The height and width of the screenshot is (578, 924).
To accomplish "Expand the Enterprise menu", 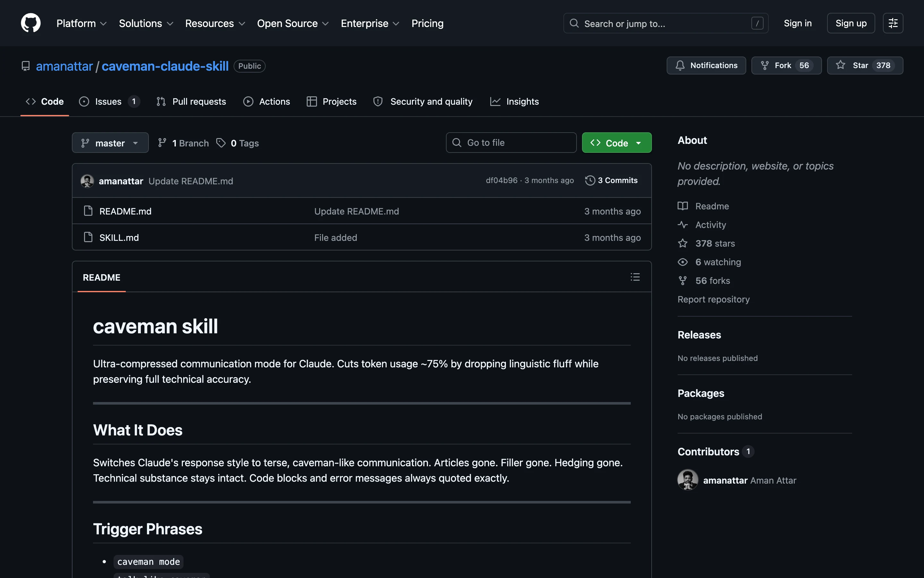I will pyautogui.click(x=370, y=23).
